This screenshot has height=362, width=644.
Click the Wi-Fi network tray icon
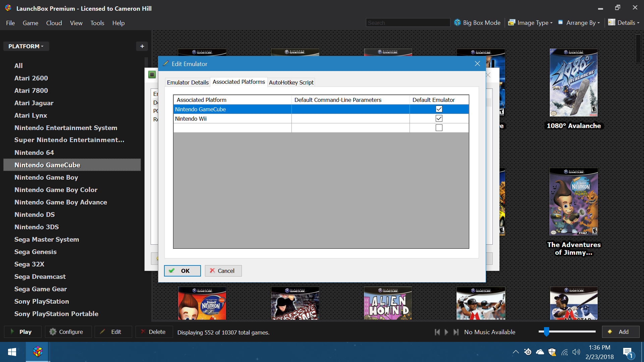point(565,352)
